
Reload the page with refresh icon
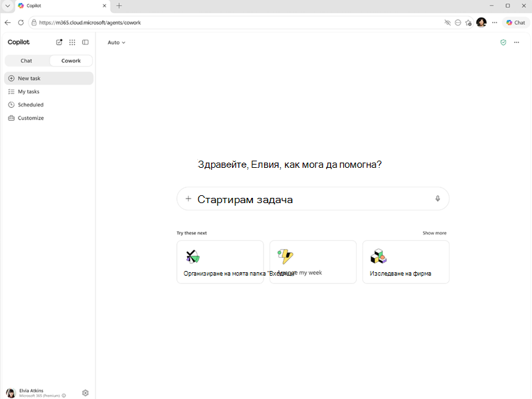tap(21, 22)
